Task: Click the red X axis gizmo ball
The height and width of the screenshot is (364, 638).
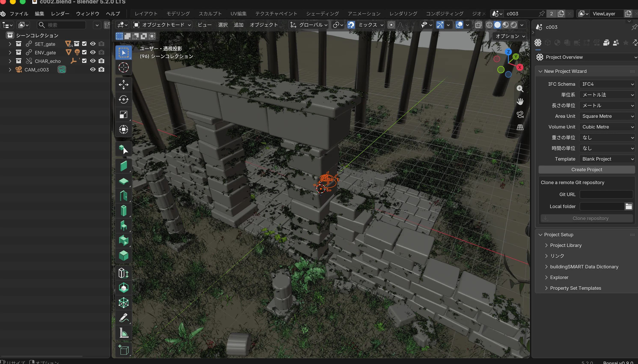Action: (520, 67)
